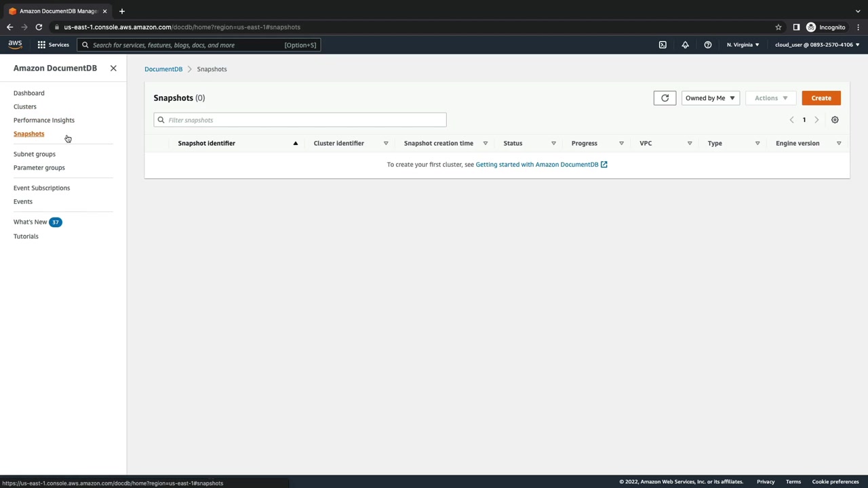
Task: Click the Filter snapshots search field
Action: 300,120
